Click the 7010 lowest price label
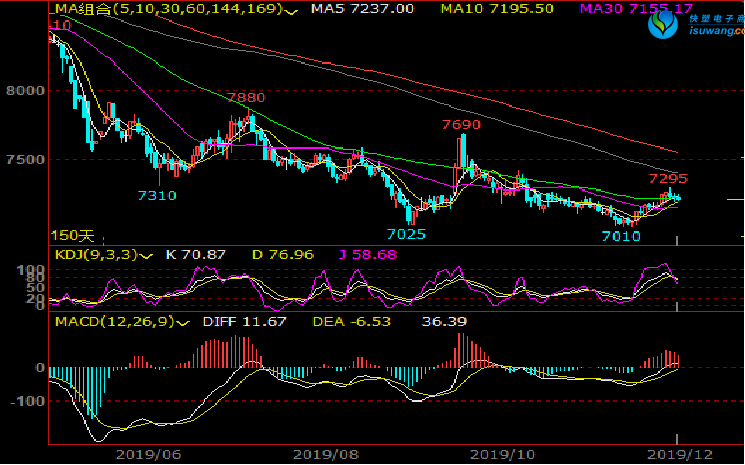Image resolution: width=745 pixels, height=465 pixels. point(621,235)
